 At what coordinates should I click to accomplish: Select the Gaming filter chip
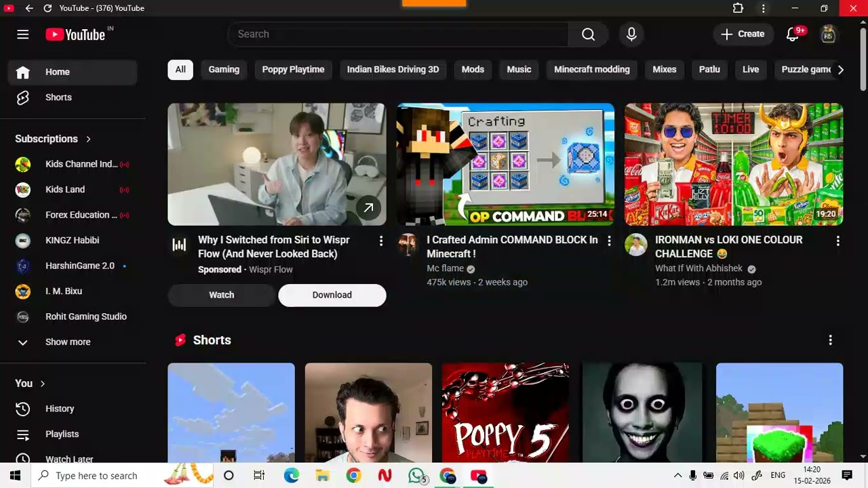[224, 70]
